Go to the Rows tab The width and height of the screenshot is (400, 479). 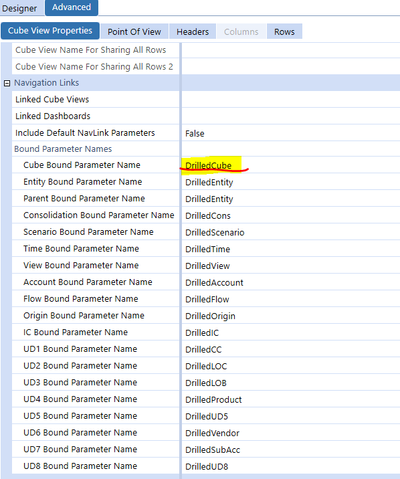pyautogui.click(x=284, y=32)
